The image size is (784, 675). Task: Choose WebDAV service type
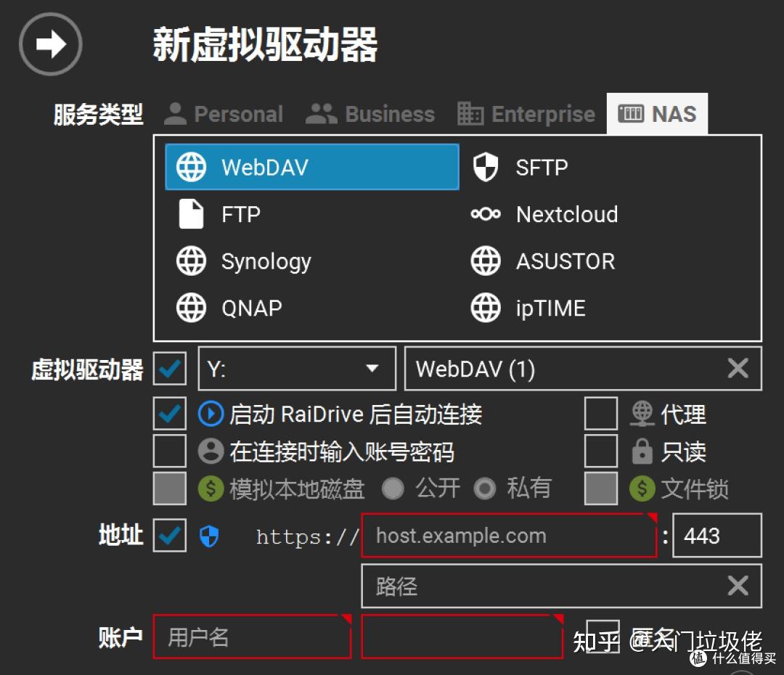click(312, 167)
